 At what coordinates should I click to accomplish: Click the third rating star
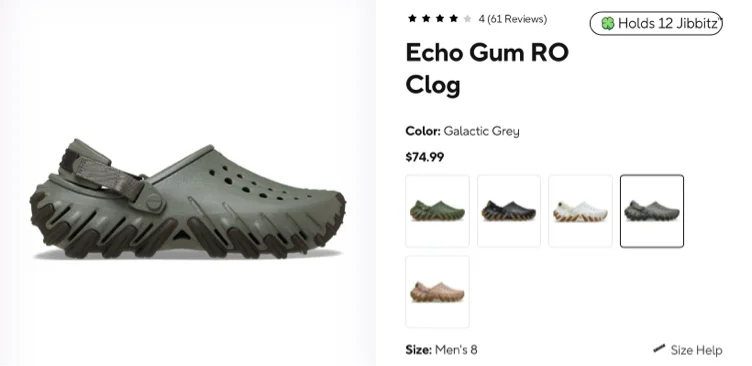[440, 19]
